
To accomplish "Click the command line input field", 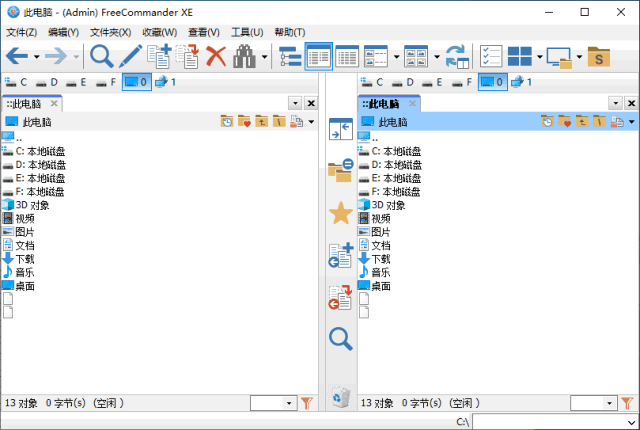I will click(x=553, y=422).
